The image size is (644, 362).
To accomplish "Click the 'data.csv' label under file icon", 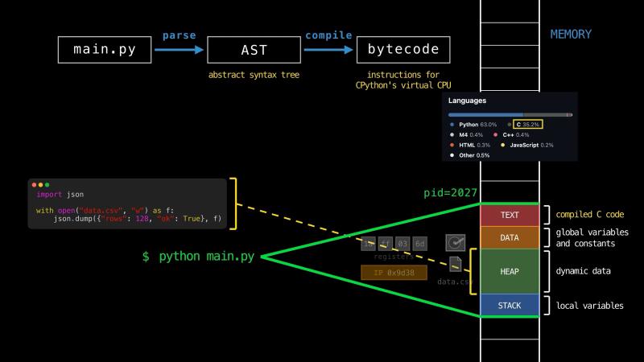I will coord(455,282).
